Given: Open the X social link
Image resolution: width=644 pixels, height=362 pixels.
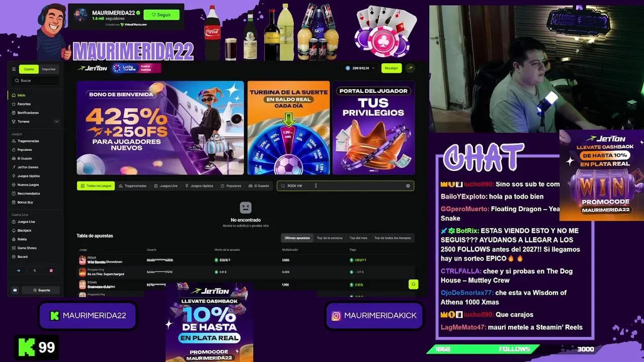Looking at the screenshot, I should (35, 270).
